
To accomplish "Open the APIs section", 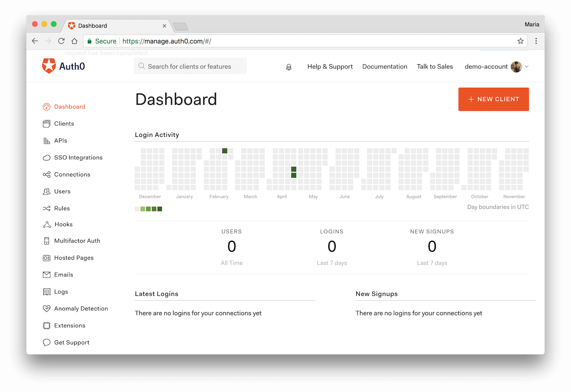I will [61, 141].
